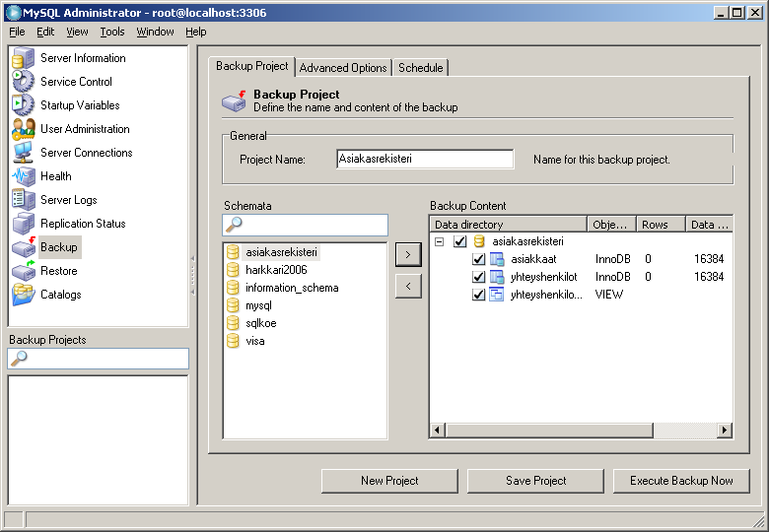Screen dimensions: 769x532
Task: Click the Server Connections icon
Action: click(23, 153)
